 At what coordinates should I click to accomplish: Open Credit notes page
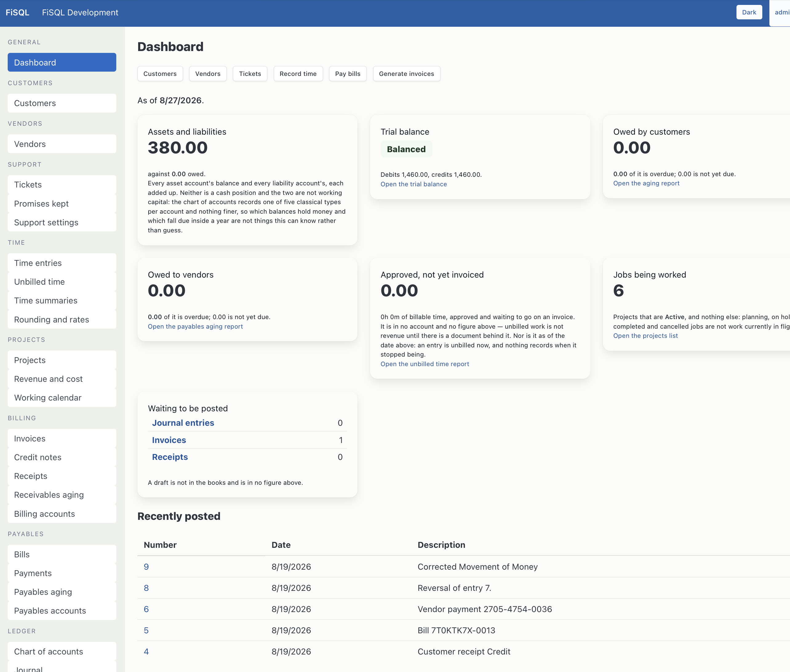[x=62, y=457]
